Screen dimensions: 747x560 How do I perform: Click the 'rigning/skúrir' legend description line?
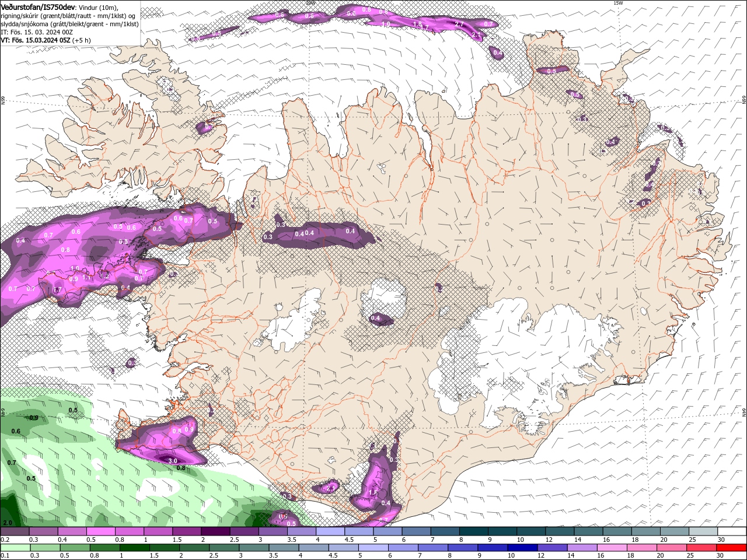click(68, 16)
